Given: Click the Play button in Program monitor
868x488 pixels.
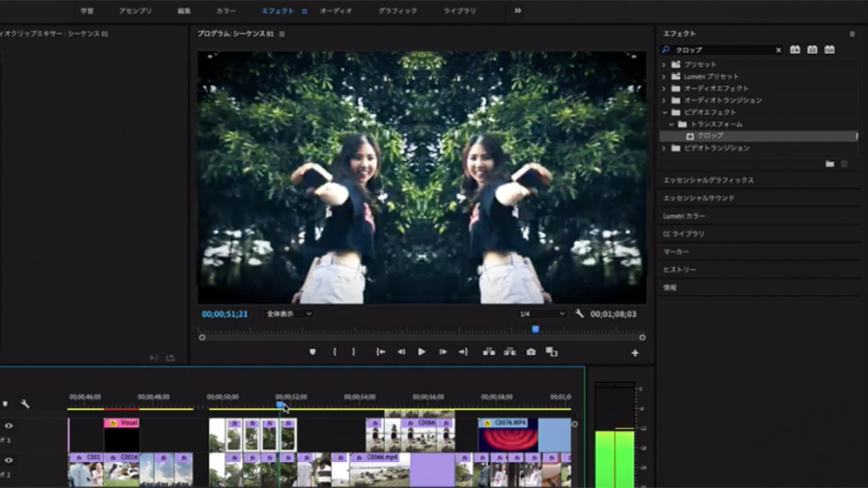Looking at the screenshot, I should coord(421,352).
